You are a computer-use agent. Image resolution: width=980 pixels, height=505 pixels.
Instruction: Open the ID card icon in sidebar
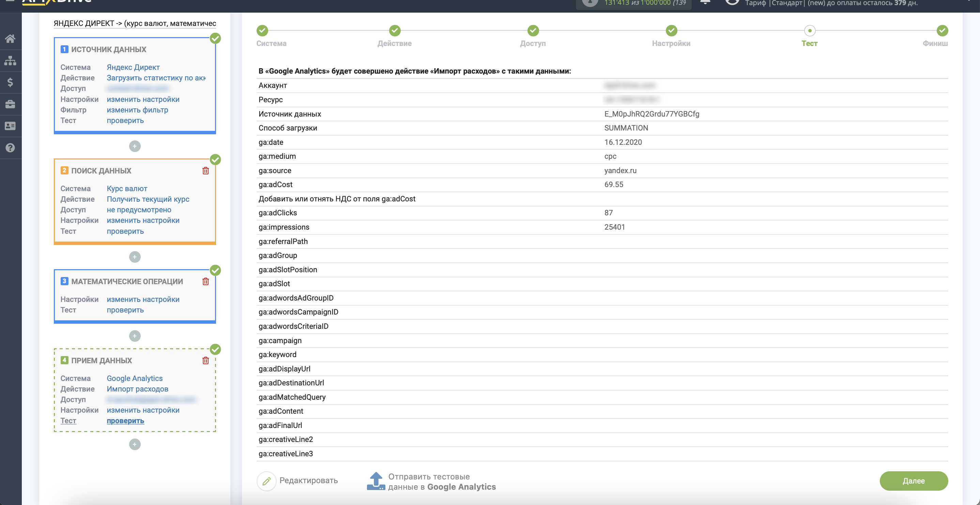pyautogui.click(x=10, y=126)
